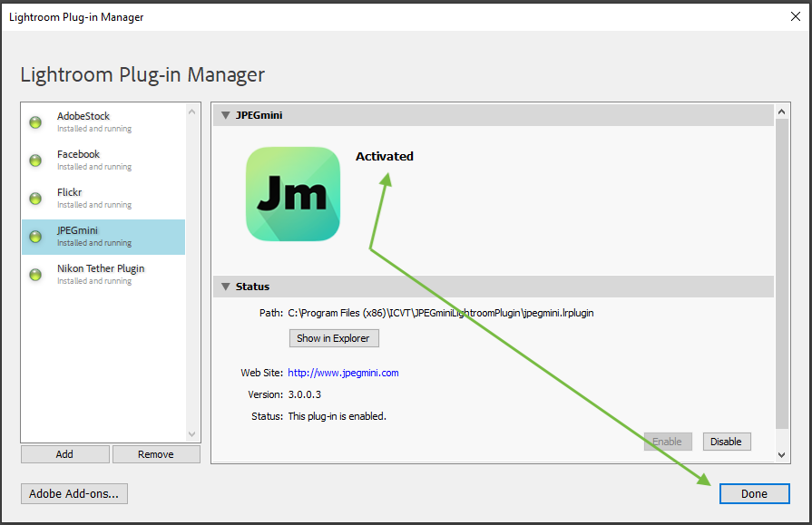Click plug-in list scroll up arrow
812x525 pixels.
(x=192, y=112)
